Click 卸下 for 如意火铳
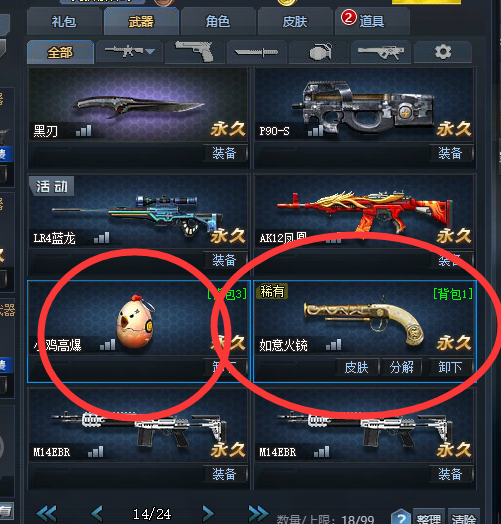Viewport: 501px width, 524px height. click(450, 367)
